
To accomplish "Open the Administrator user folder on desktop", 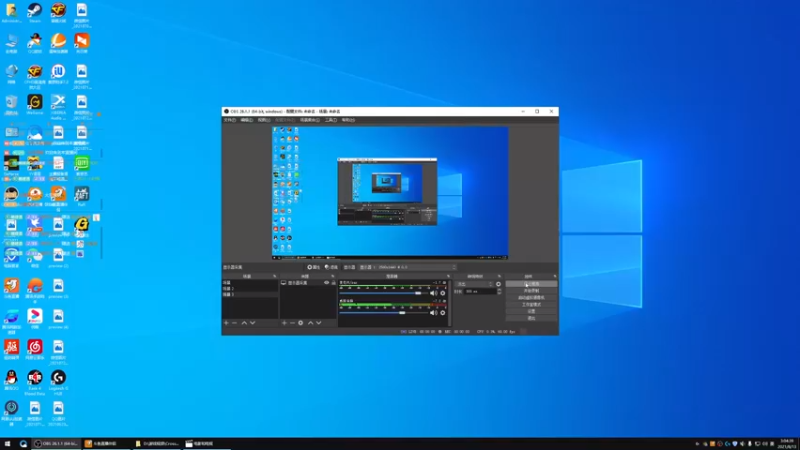I will [x=11, y=12].
